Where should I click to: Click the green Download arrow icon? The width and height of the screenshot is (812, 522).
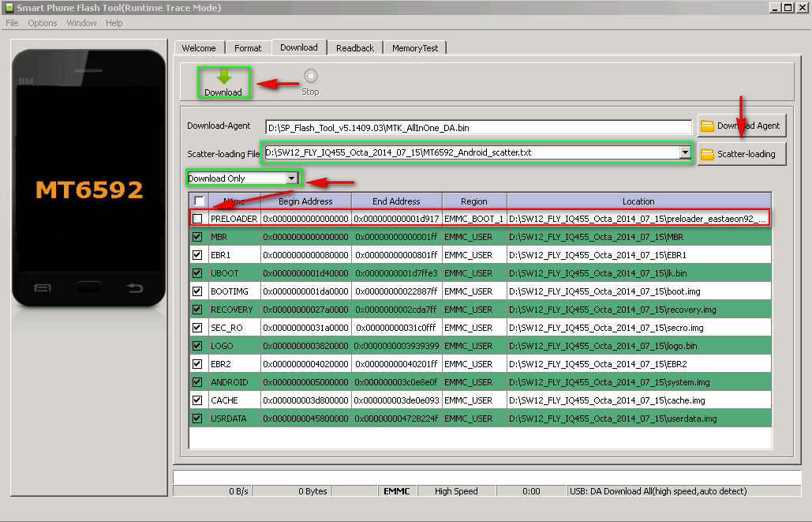pos(223,77)
